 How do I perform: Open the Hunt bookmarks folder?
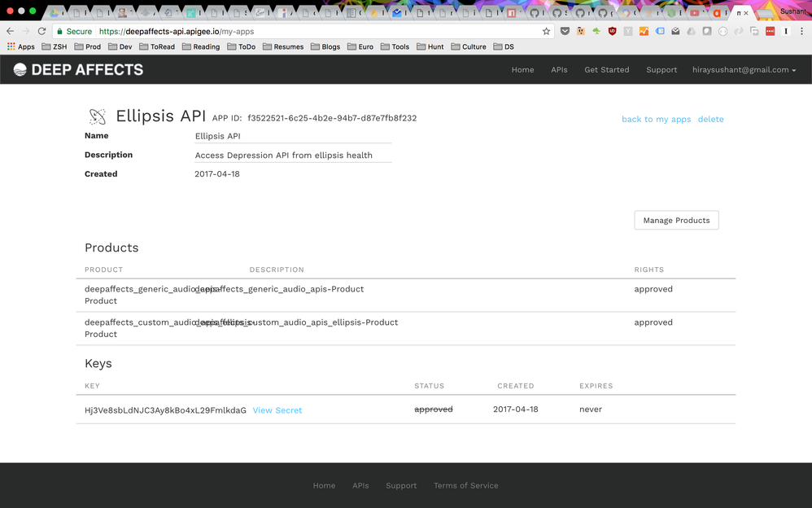click(x=430, y=46)
